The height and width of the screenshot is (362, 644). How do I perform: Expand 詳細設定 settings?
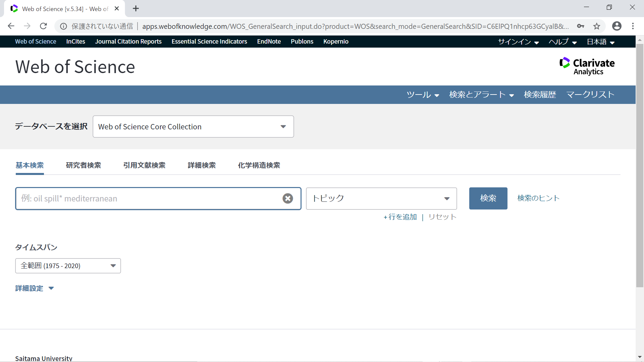[x=35, y=288]
